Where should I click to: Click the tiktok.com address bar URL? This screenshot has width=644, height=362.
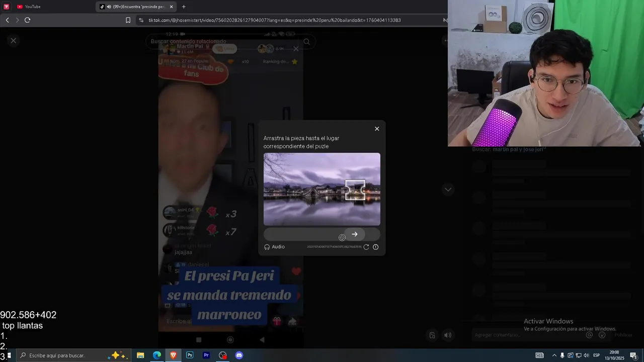click(x=275, y=20)
